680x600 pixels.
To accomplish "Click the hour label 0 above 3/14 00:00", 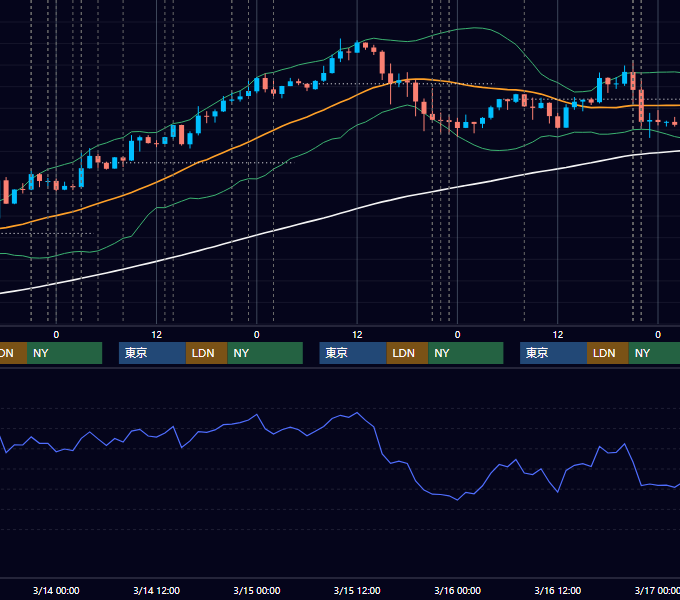I will coord(56,334).
